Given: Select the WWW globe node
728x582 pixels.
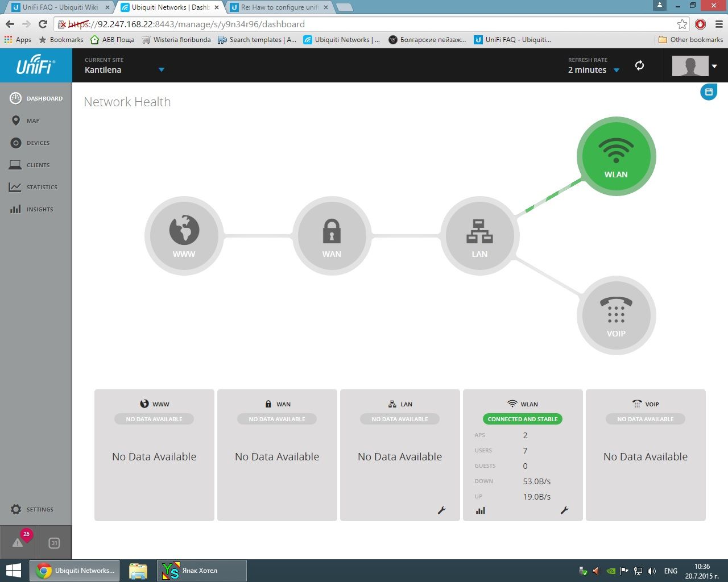Looking at the screenshot, I should click(x=184, y=235).
